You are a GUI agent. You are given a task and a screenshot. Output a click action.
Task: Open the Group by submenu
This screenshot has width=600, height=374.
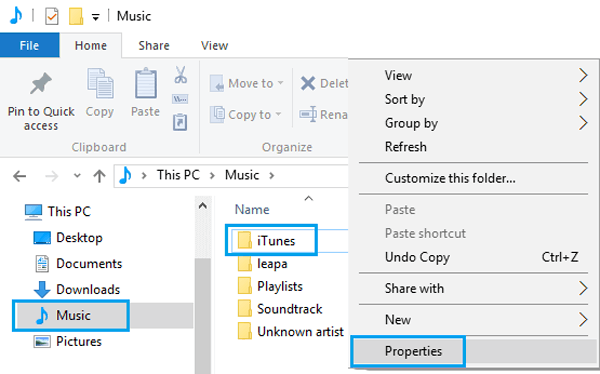click(x=474, y=123)
